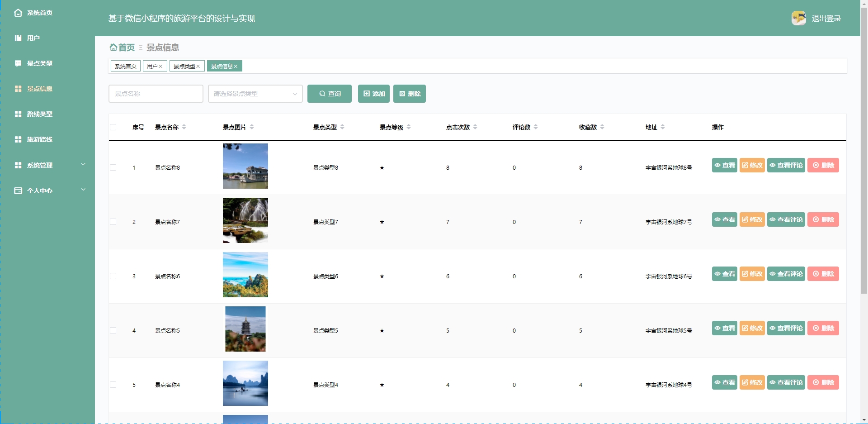Expand 系统管理 submenu chevron
The height and width of the screenshot is (424, 868).
tap(83, 164)
